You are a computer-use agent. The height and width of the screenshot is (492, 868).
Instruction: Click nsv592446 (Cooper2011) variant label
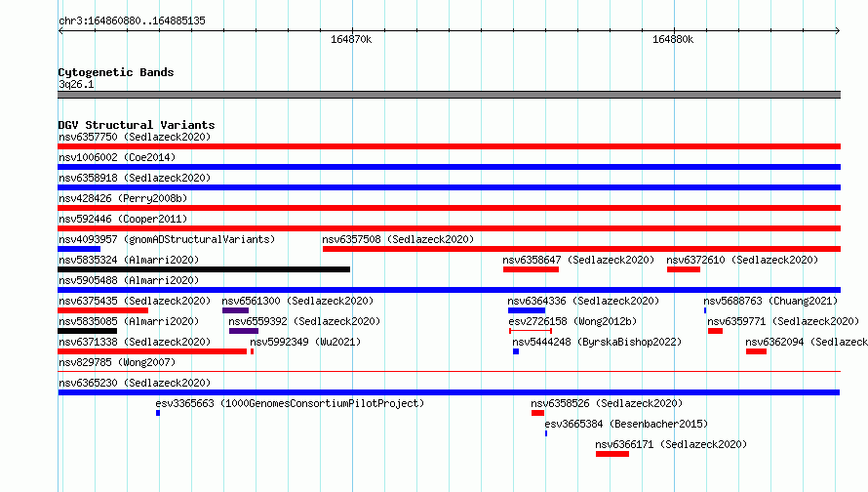tap(123, 219)
